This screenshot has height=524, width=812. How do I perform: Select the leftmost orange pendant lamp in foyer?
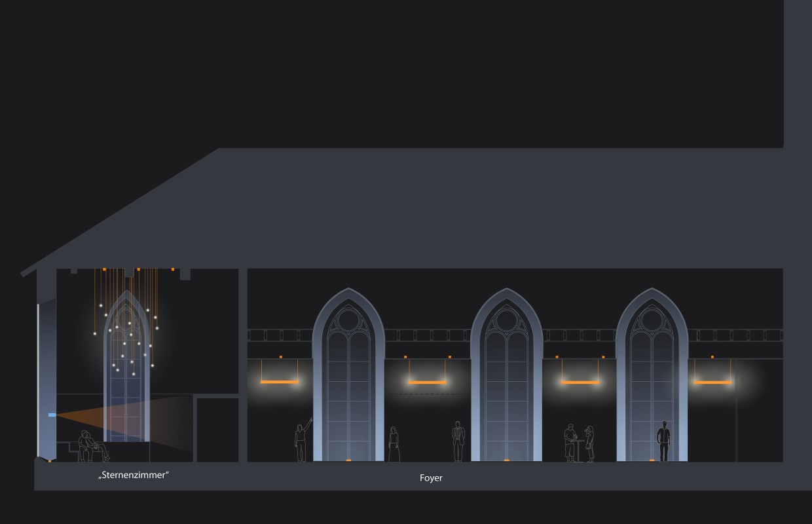coord(280,381)
